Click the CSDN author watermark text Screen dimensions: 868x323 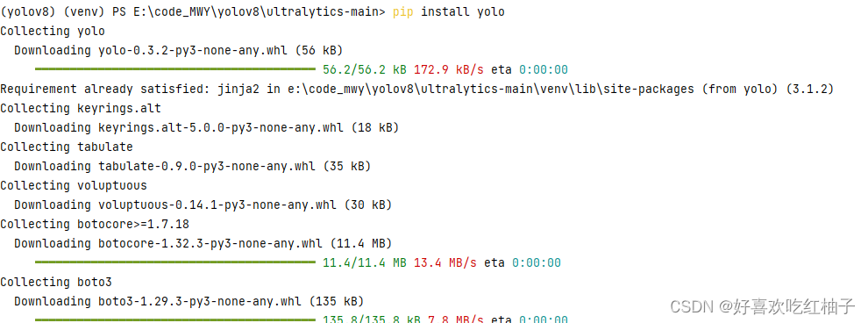764,305
